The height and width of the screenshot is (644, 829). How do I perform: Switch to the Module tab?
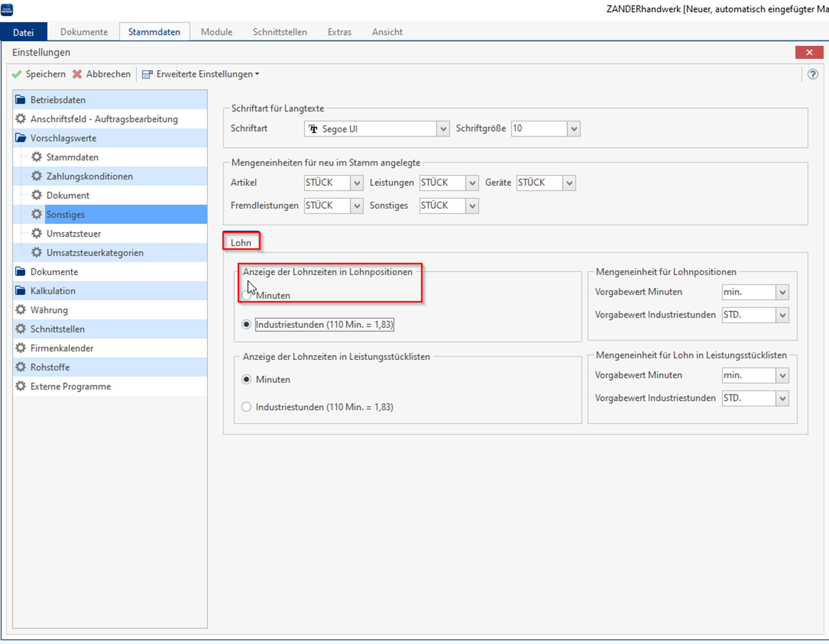pos(217,32)
